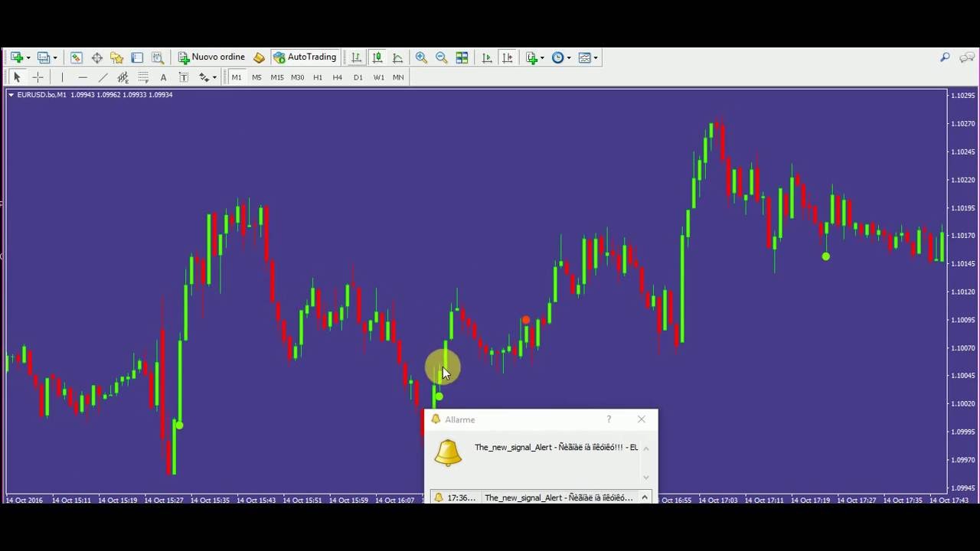Switch timeframe to M5
Viewport: 980px width, 551px height.
click(256, 77)
